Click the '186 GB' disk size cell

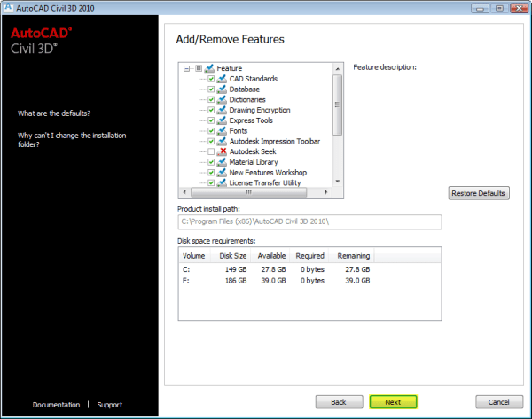tap(236, 281)
